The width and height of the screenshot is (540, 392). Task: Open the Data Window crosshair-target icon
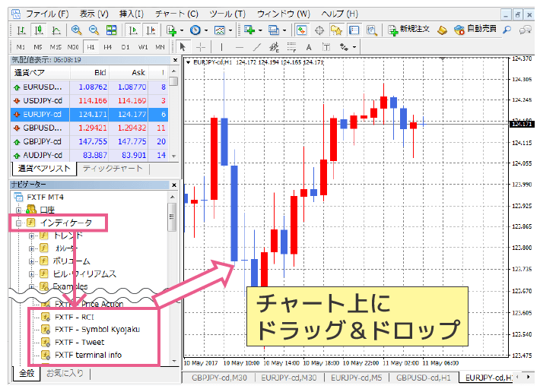[319, 30]
